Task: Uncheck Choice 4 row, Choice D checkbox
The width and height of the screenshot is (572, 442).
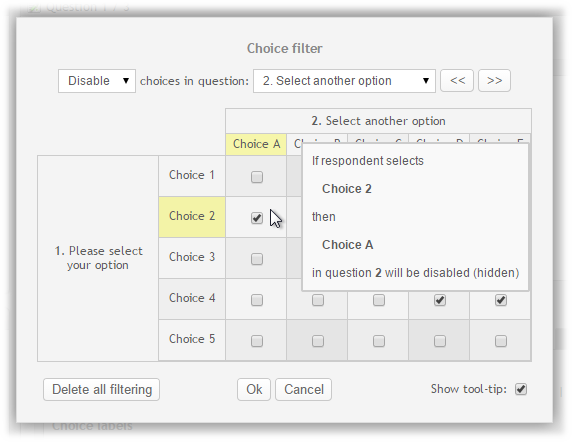Action: coord(440,300)
